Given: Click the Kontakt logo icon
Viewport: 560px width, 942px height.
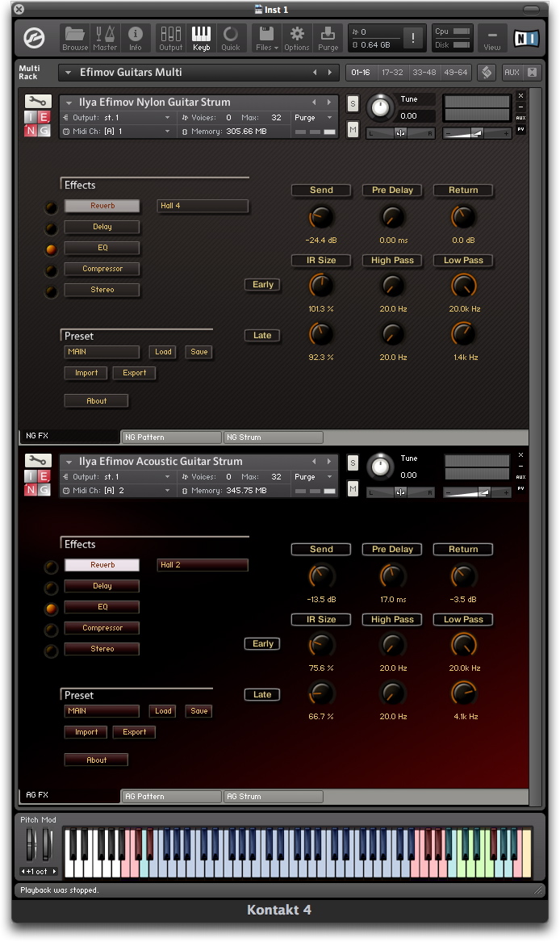Looking at the screenshot, I should click(34, 39).
